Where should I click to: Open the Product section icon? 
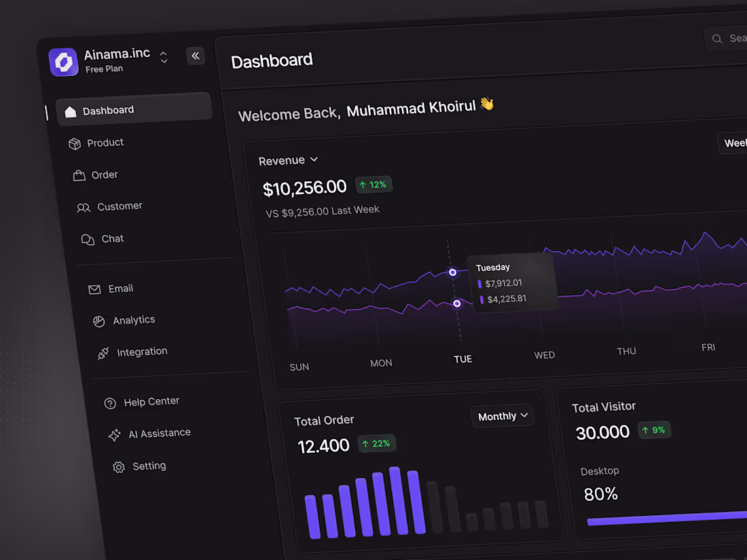pyautogui.click(x=74, y=143)
